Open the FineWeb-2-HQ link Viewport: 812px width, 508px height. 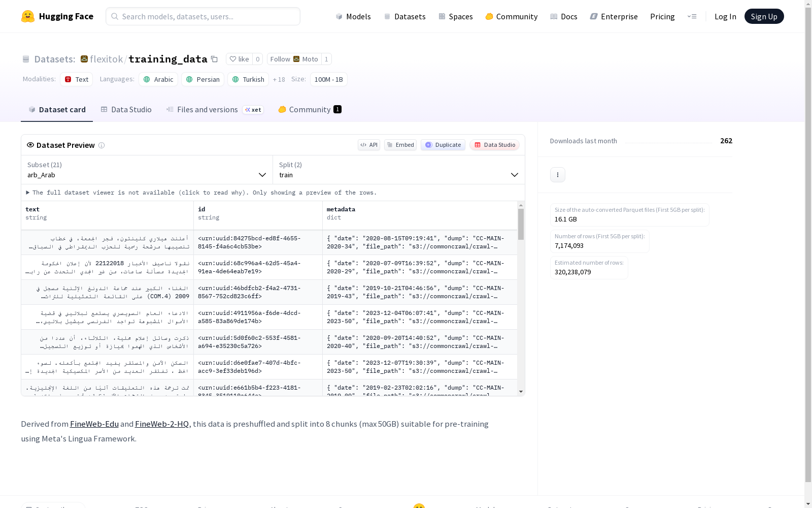click(162, 424)
